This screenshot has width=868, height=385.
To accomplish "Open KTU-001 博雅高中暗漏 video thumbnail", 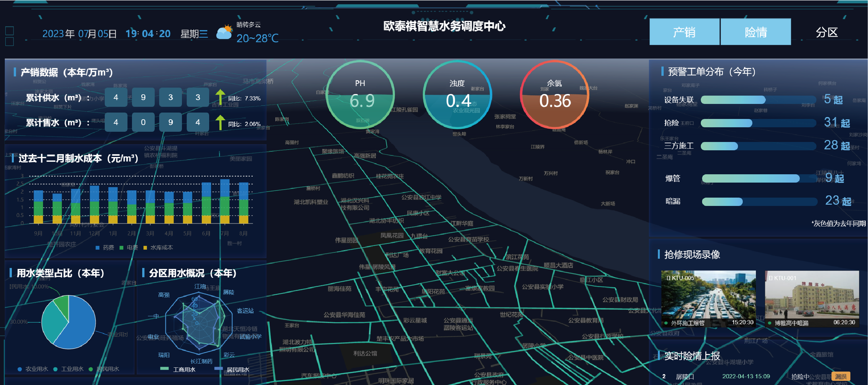I will click(811, 299).
